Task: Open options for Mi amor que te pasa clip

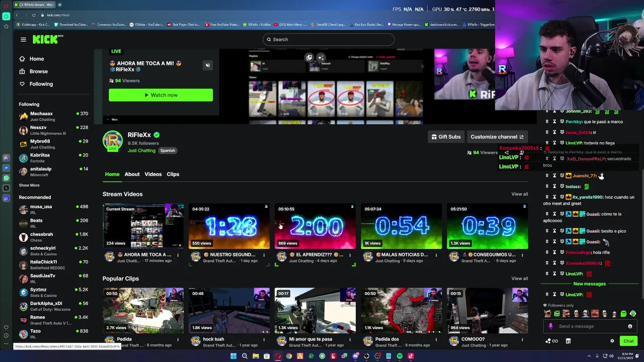Action: point(350,340)
